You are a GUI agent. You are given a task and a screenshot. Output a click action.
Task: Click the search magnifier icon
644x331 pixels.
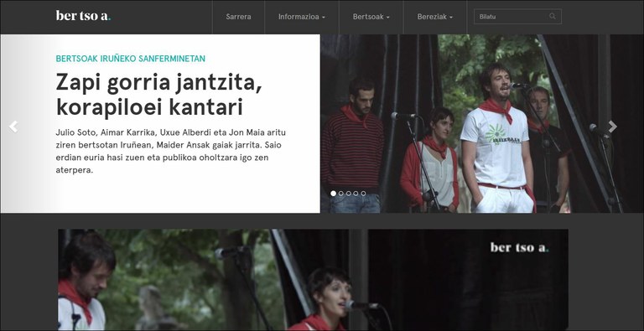click(552, 17)
